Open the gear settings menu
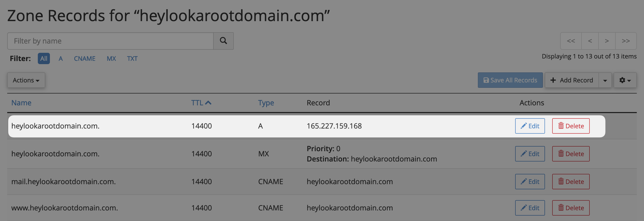644x221 pixels. (x=625, y=80)
